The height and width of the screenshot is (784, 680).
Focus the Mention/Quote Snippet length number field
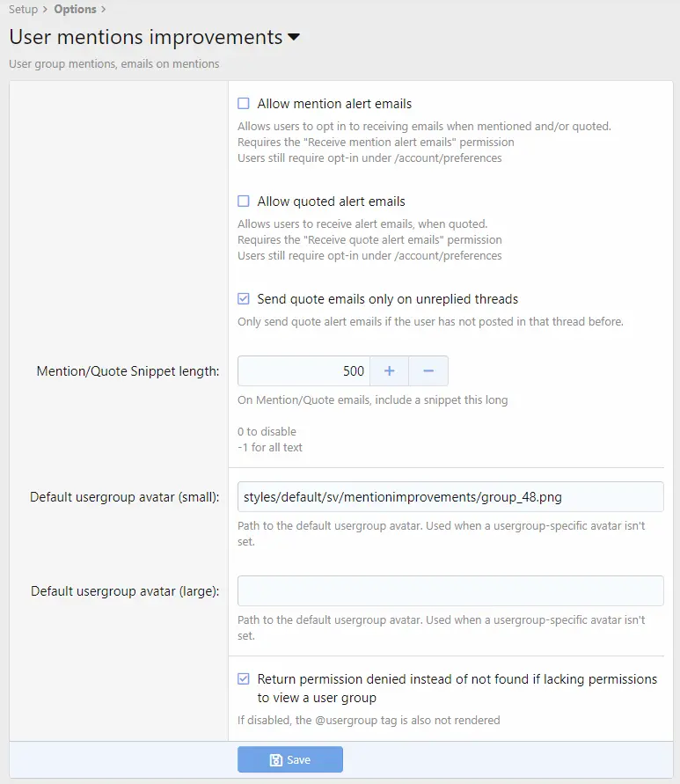303,371
